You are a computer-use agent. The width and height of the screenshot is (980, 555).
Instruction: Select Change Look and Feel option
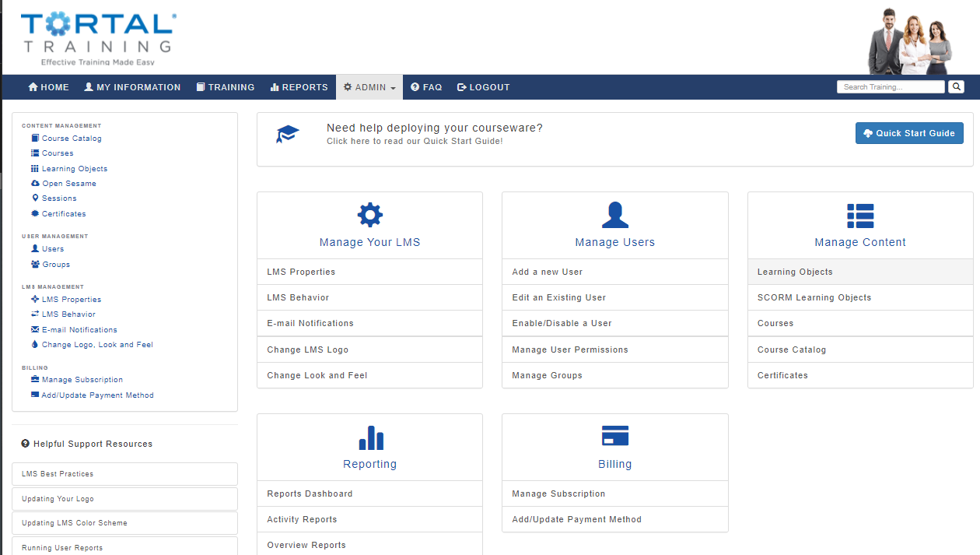[369, 375]
